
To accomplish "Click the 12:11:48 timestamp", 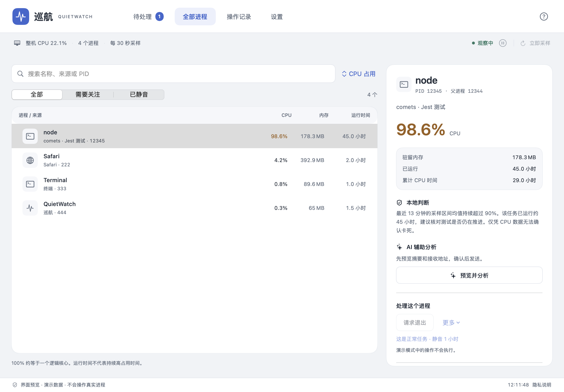I will [x=518, y=385].
